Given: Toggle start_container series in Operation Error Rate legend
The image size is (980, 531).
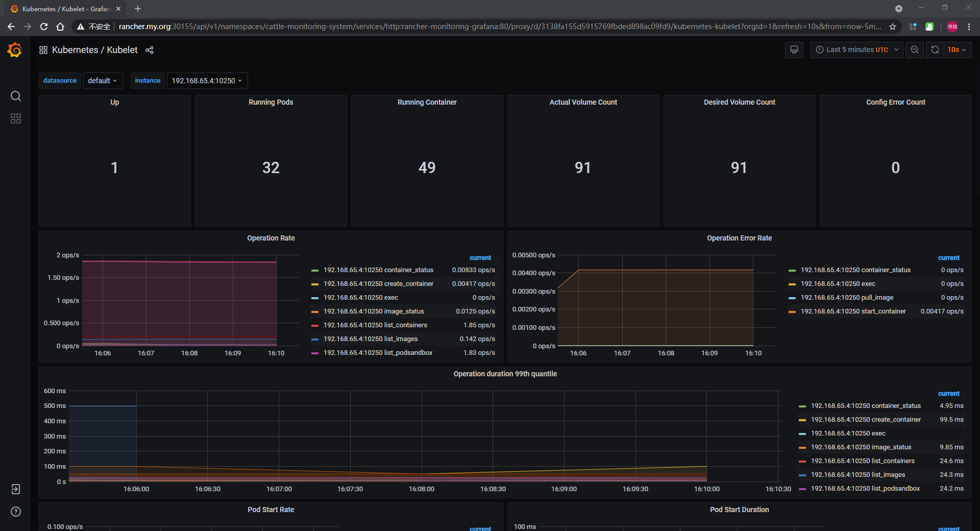Looking at the screenshot, I should (853, 311).
